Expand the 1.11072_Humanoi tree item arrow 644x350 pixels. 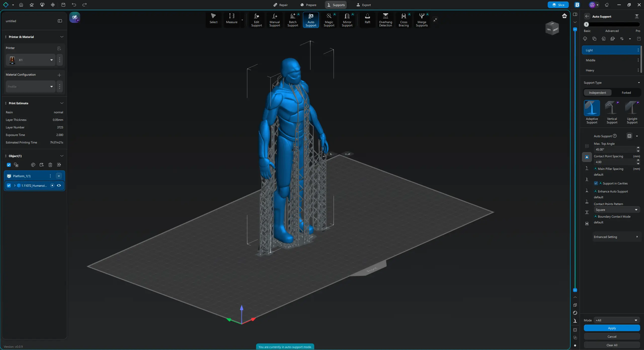15,185
